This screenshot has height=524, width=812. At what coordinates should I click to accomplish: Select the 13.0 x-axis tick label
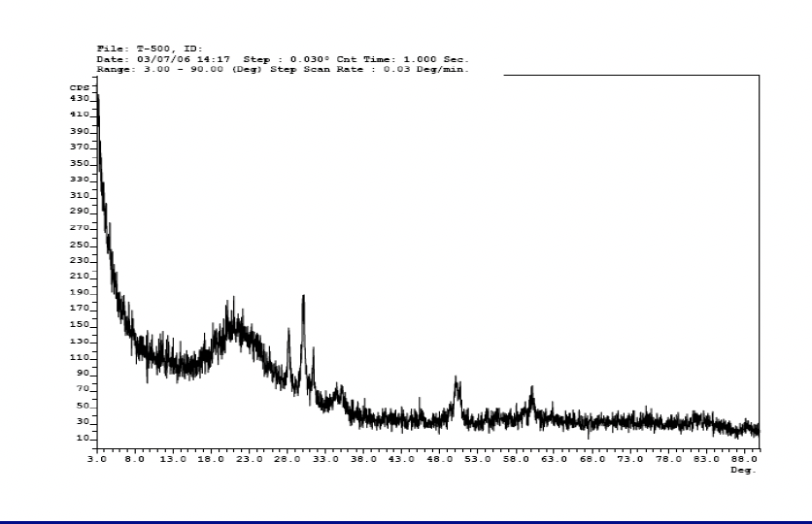pyautogui.click(x=173, y=459)
